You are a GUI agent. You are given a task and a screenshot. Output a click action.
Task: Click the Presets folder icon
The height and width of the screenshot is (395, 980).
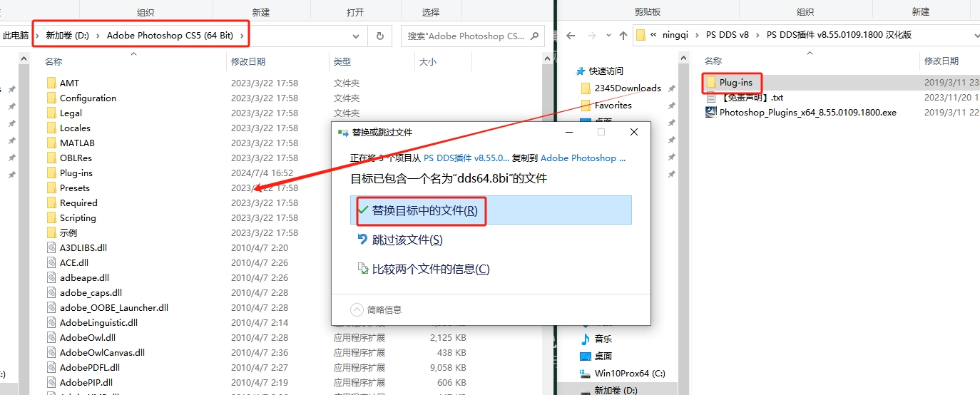click(x=51, y=188)
